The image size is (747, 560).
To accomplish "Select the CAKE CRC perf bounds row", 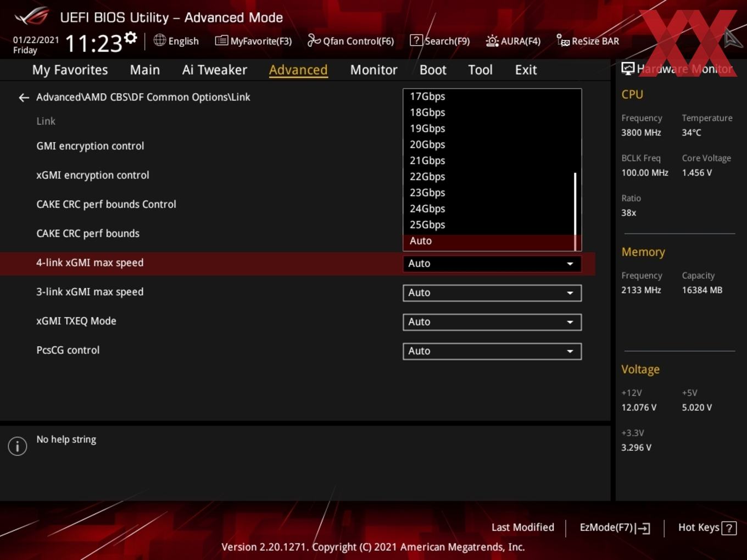I will [x=88, y=233].
